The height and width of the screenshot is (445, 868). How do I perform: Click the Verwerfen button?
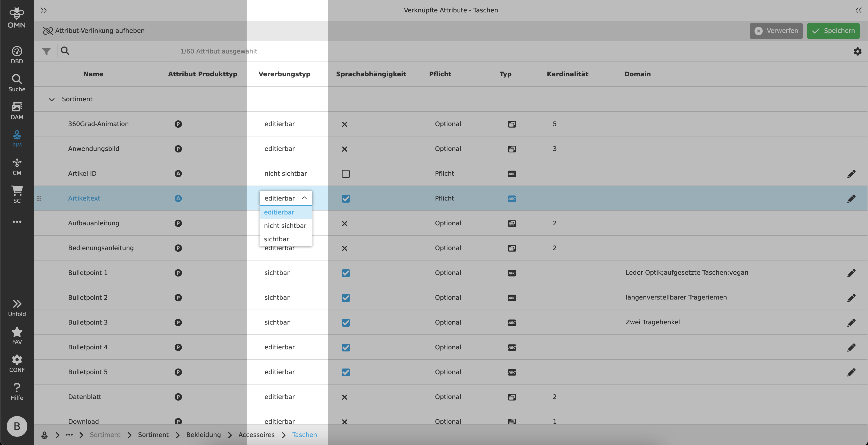(776, 31)
